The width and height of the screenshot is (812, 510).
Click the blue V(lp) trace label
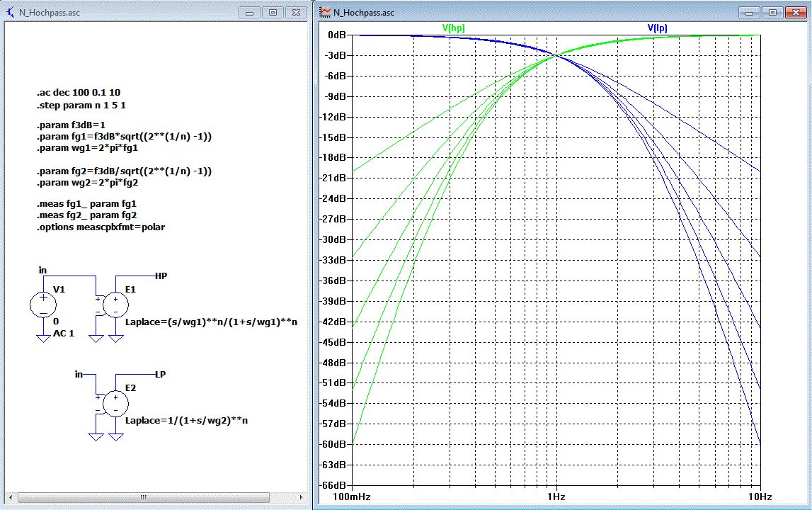click(657, 28)
